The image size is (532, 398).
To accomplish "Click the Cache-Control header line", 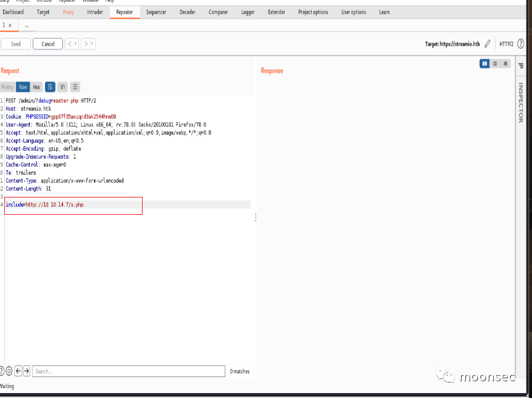I will 36,165.
